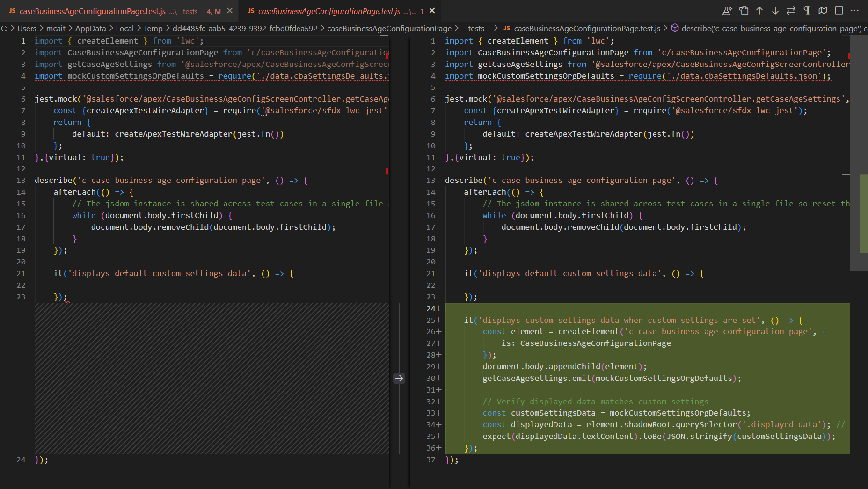Image resolution: width=868 pixels, height=489 pixels.
Task: Click right pane line number 25 gutter
Action: (x=431, y=320)
